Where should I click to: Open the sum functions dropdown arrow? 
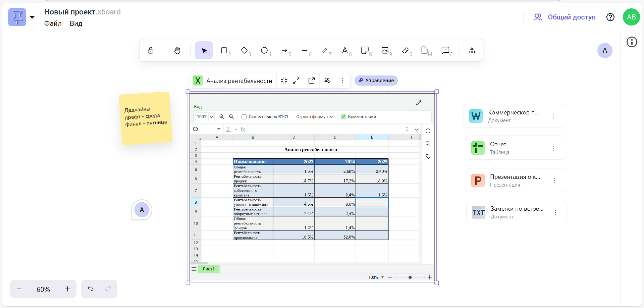(236, 130)
